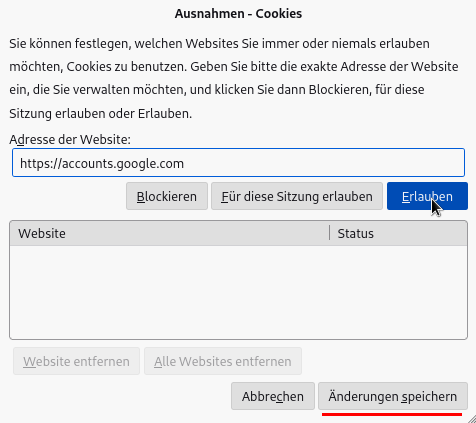
Task: Click the accounts.google.com URL text
Action: [102, 163]
